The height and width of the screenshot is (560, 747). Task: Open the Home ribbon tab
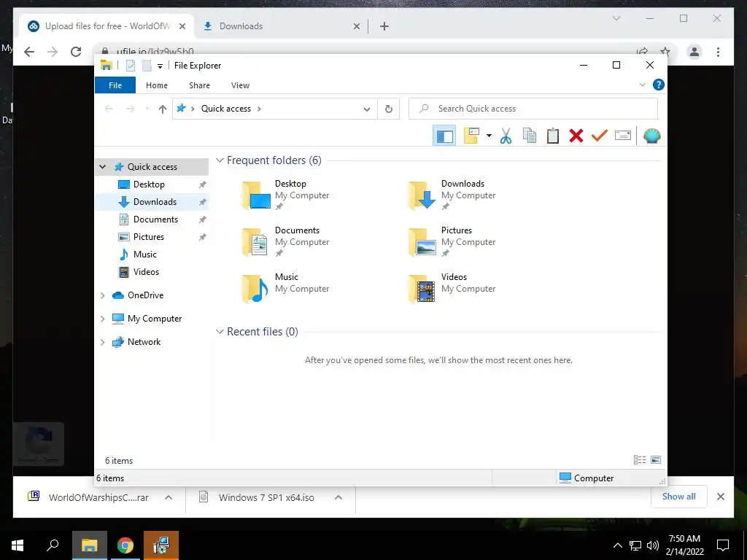[157, 85]
